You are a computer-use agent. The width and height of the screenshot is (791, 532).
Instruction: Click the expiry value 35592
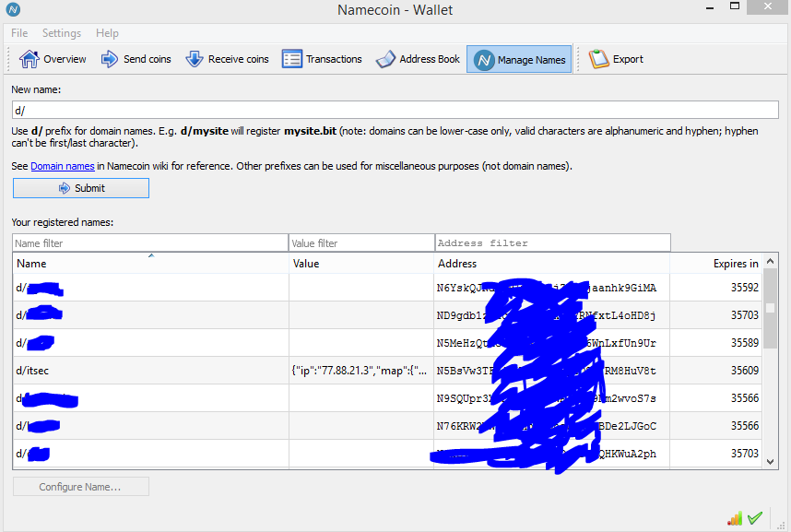tap(745, 287)
